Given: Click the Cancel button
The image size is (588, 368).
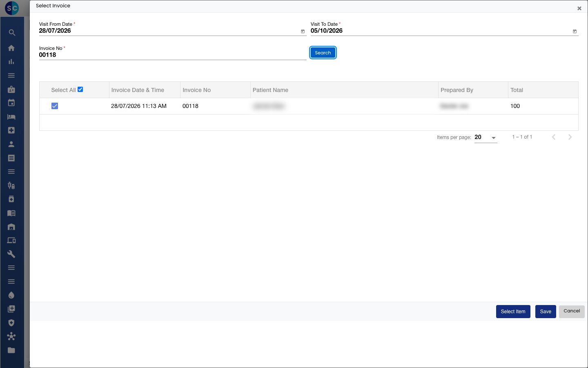Looking at the screenshot, I should click(572, 311).
